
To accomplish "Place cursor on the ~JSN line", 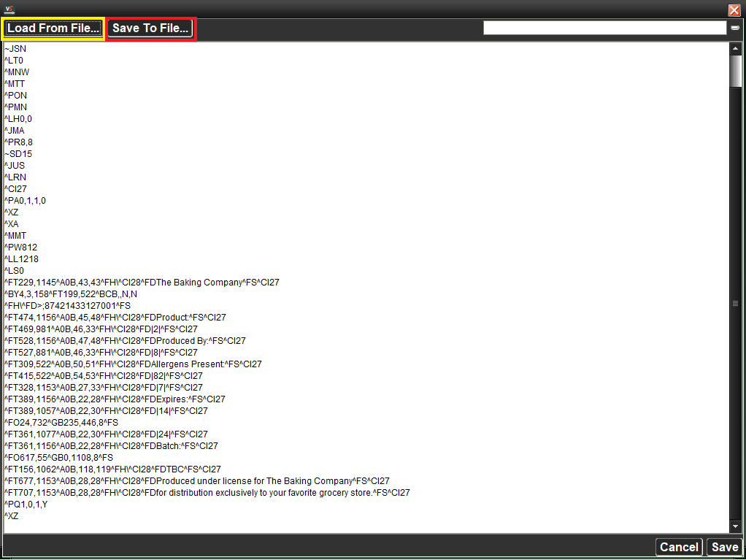I will point(15,49).
